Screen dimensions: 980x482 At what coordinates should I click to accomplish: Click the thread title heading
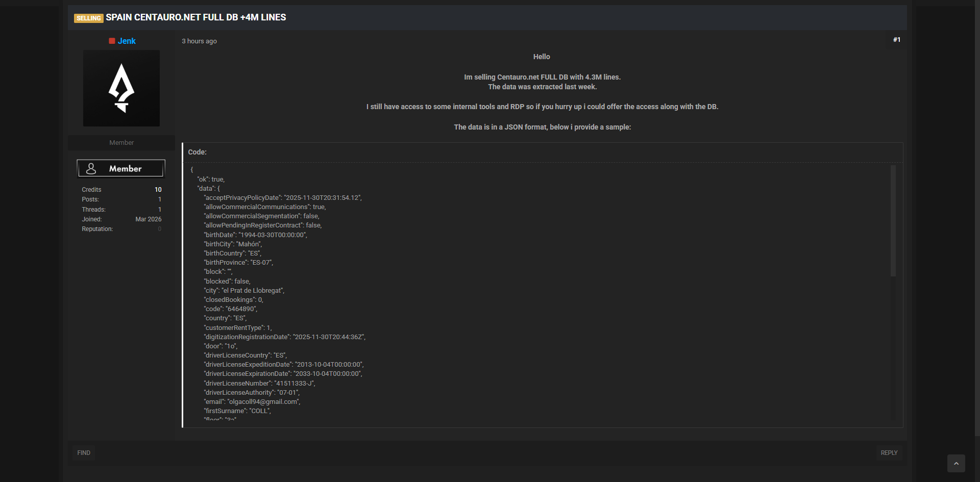pos(195,17)
